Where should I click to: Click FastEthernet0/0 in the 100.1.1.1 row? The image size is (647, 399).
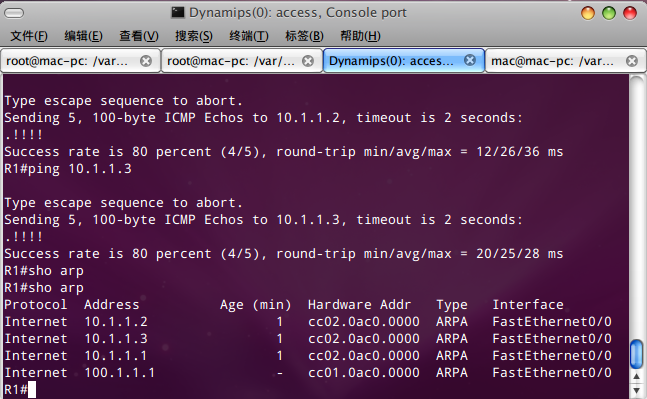[x=552, y=373]
